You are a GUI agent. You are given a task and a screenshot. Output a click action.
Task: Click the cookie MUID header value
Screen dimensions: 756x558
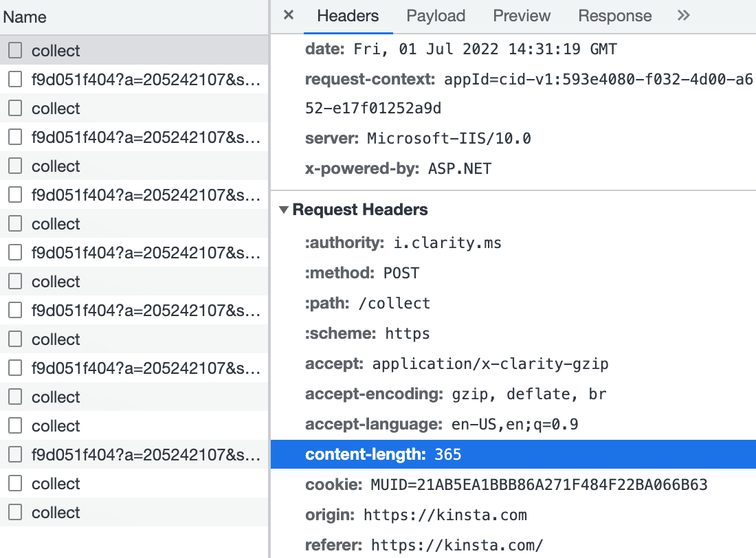pyautogui.click(x=537, y=485)
